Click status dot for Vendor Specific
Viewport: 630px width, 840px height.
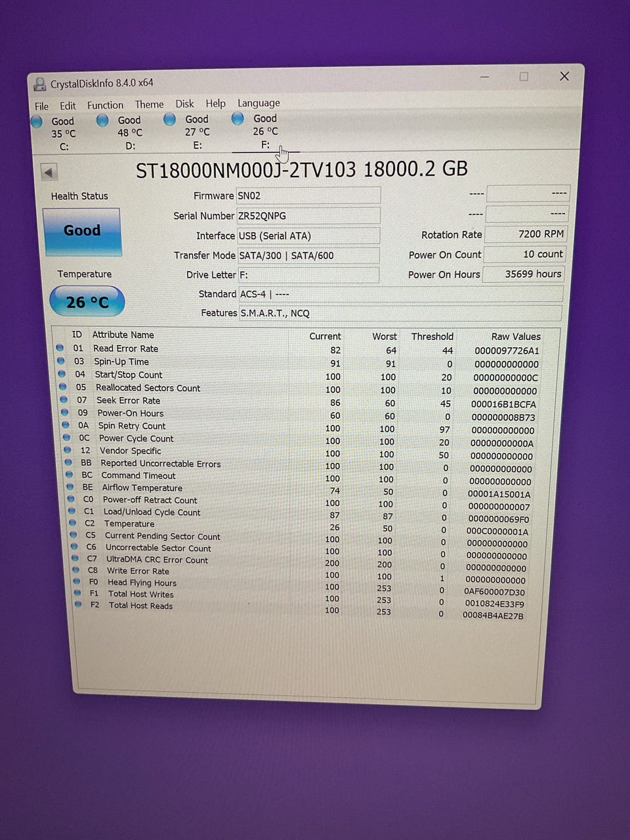(x=68, y=450)
